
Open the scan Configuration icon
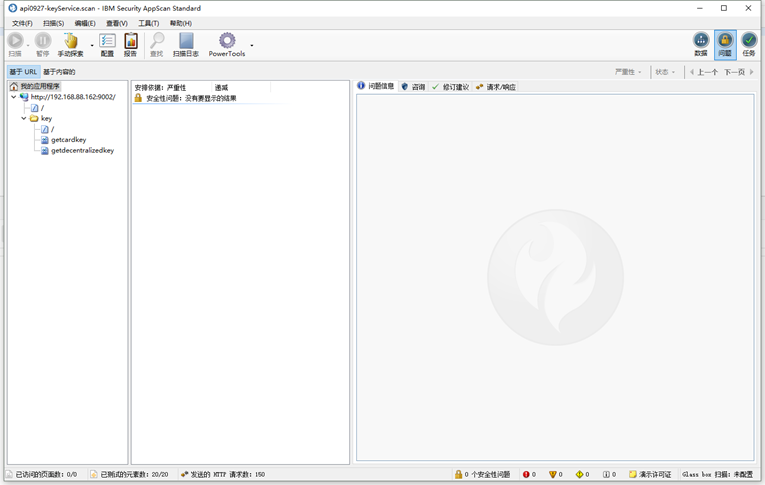[107, 44]
